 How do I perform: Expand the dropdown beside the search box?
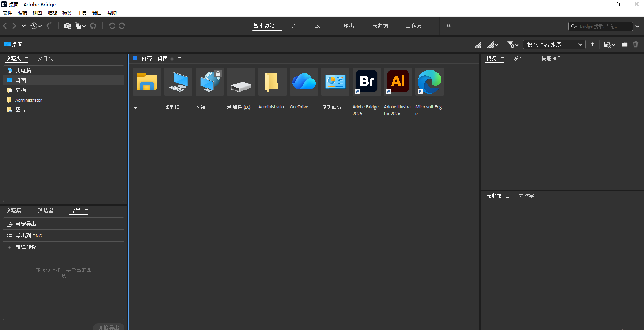(x=637, y=26)
